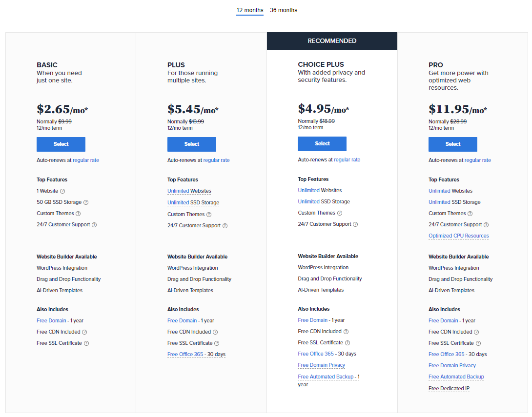532x417 pixels.
Task: Click Free CDN Included help icon in Basic
Action: [x=84, y=332]
